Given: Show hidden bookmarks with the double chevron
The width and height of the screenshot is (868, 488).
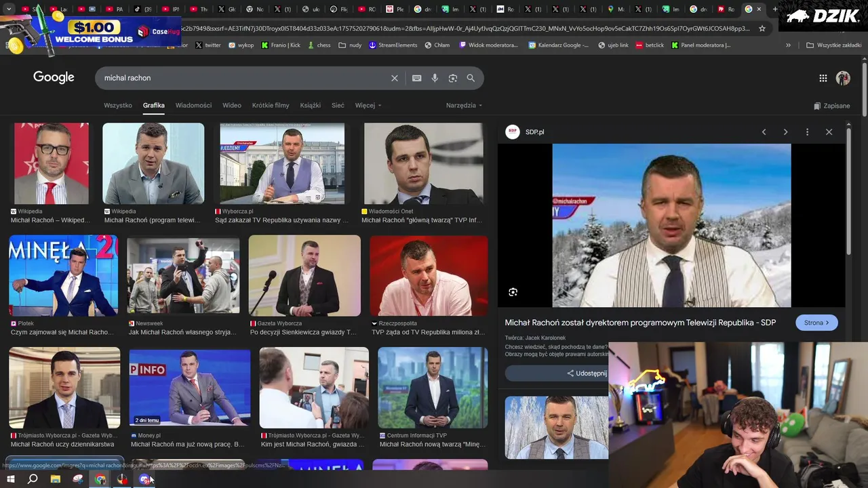Looking at the screenshot, I should click(x=788, y=45).
